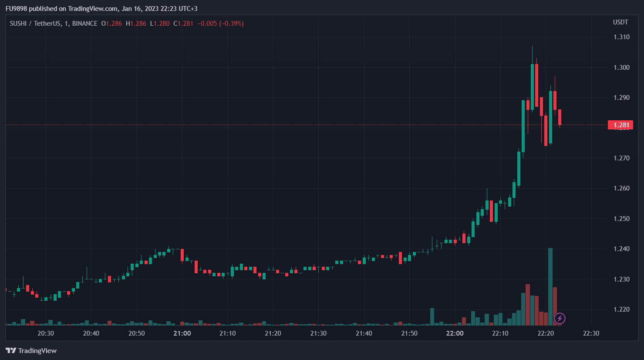
Task: Click the 1.300 price scale label
Action: coord(621,67)
